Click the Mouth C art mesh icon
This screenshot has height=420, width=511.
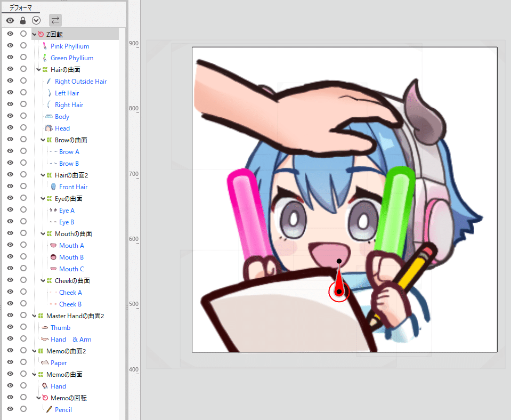tap(53, 269)
